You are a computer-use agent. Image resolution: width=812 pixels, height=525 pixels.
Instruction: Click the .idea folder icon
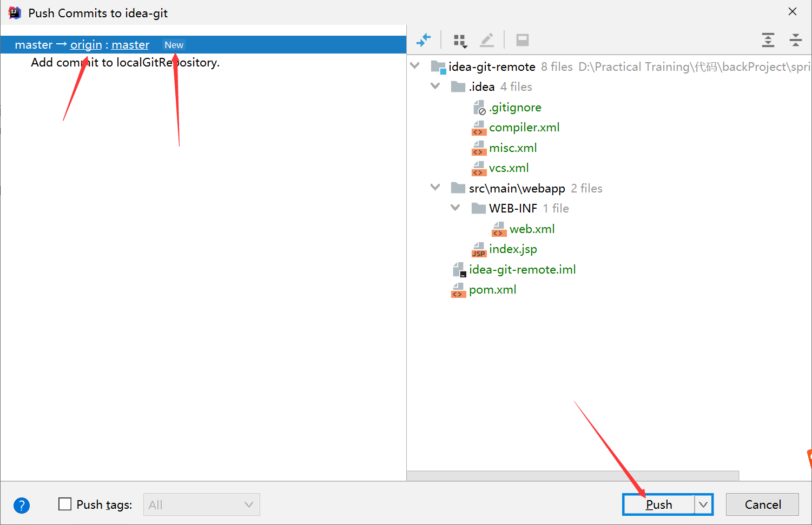pos(458,87)
